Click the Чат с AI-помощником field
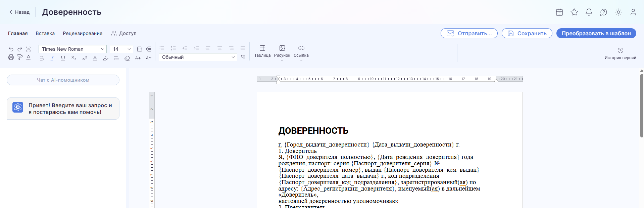 pos(63,80)
